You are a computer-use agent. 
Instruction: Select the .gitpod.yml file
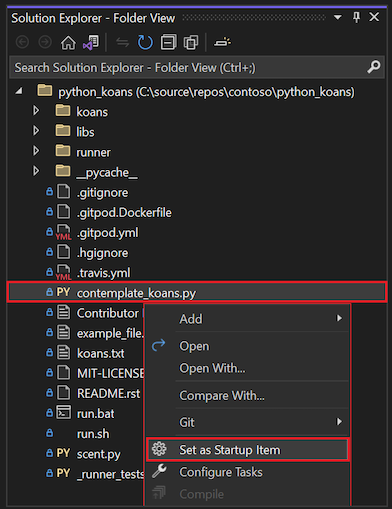click(x=108, y=233)
